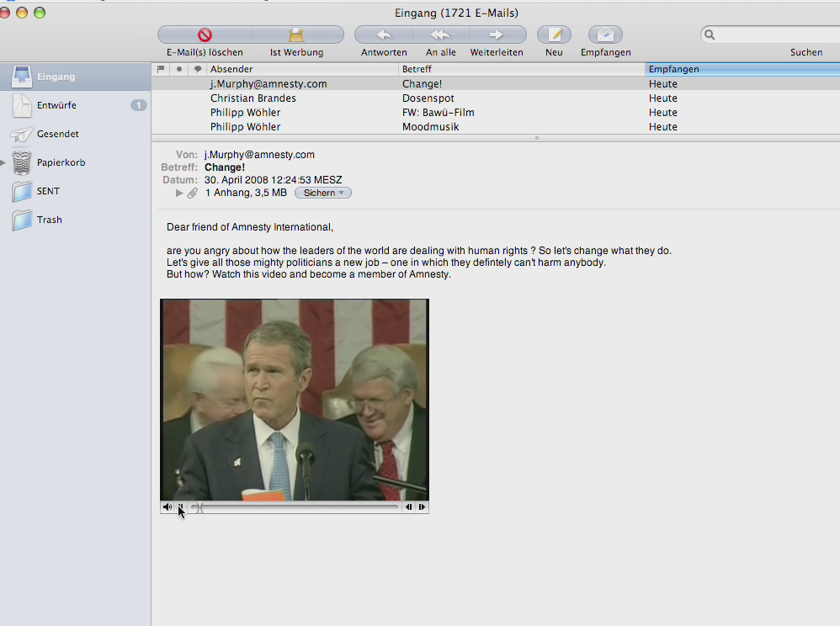840x626 pixels.
Task: Click the embedded video frame
Action: click(295, 400)
